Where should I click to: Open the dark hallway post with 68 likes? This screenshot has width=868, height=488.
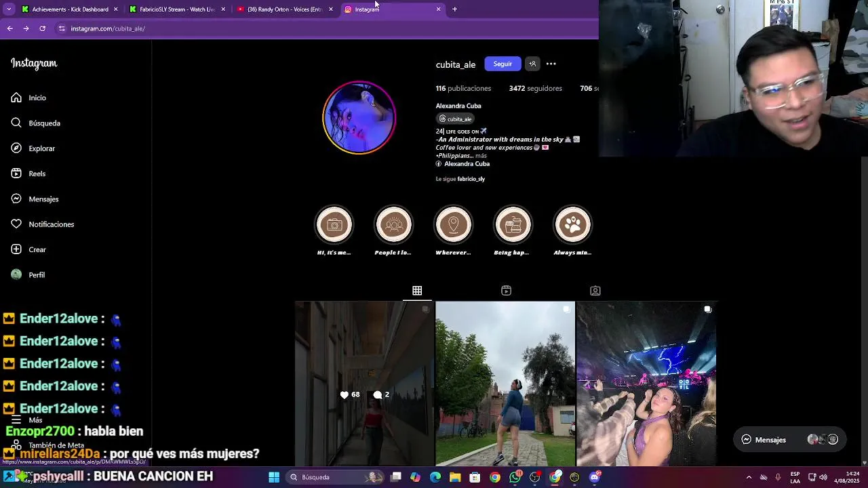point(364,384)
